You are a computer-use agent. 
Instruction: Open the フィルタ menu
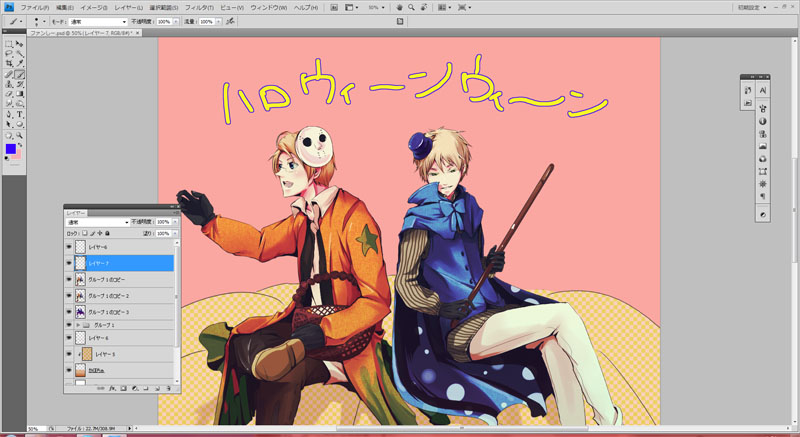click(x=199, y=8)
